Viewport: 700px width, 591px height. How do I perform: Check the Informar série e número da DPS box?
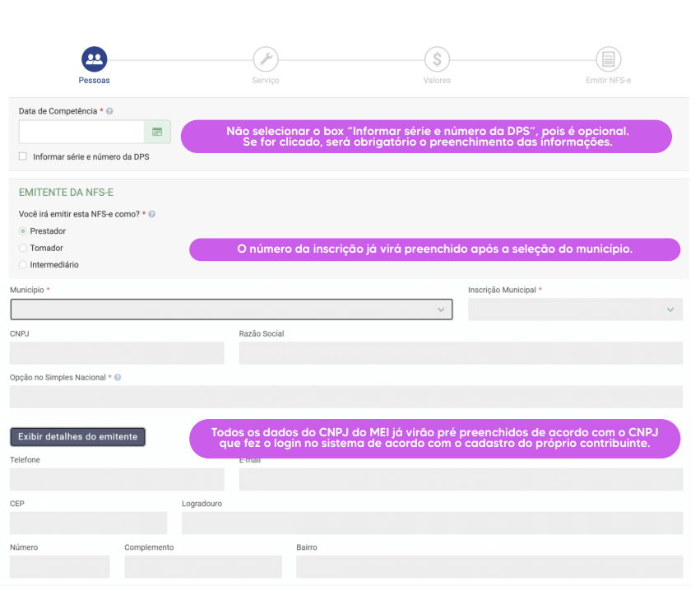[x=23, y=156]
